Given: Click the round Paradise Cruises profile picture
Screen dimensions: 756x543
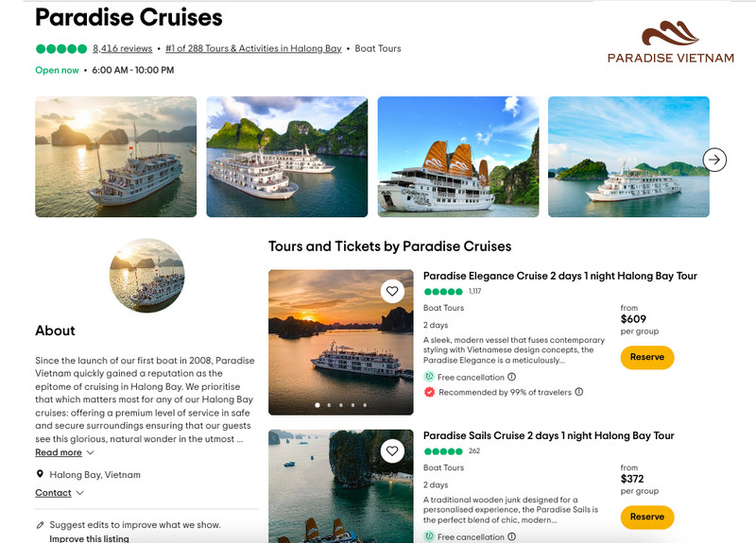Looking at the screenshot, I should coord(146,275).
